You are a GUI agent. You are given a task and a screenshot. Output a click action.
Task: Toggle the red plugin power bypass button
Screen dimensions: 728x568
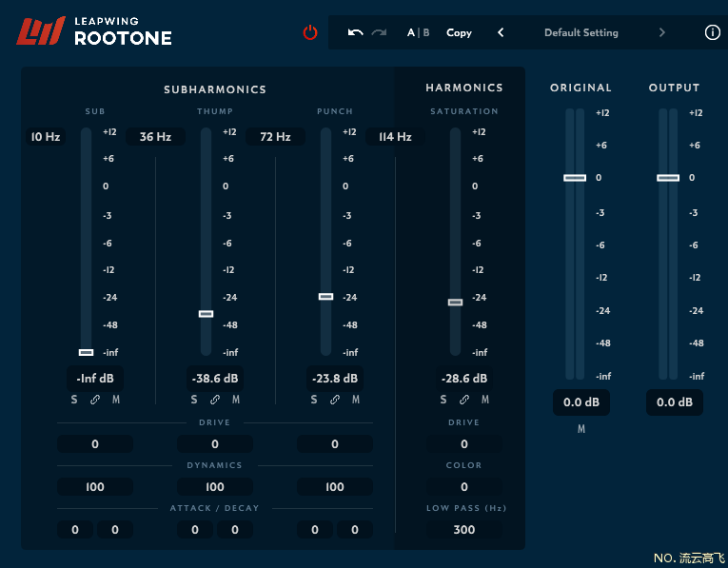[x=310, y=33]
